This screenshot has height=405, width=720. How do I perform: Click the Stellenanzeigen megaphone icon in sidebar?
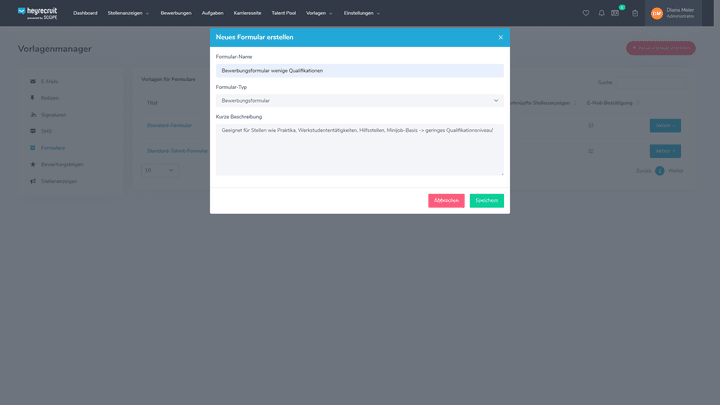33,181
